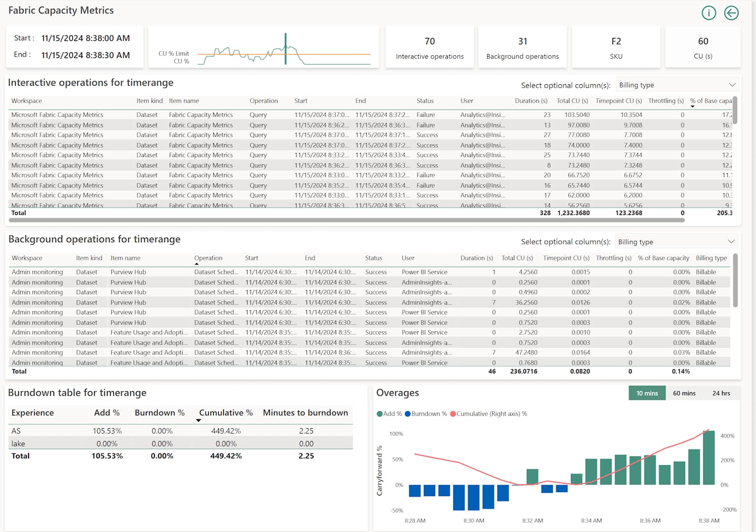This screenshot has width=756, height=532.
Task: Sort burndown table by Cumulative %
Action: point(226,412)
